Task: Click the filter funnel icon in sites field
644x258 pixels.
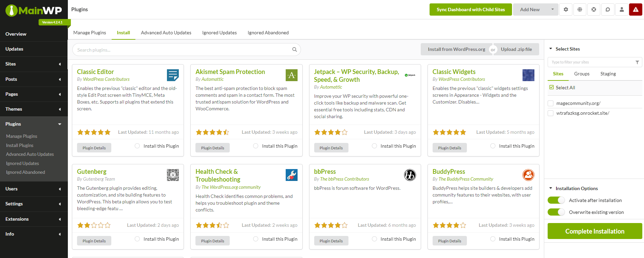Action: pos(637,62)
